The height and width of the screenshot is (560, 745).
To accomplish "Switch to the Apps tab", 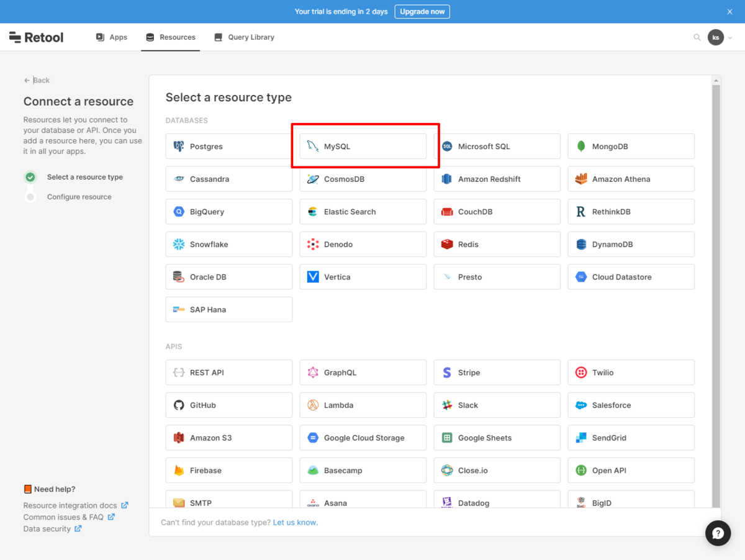I will pos(112,37).
